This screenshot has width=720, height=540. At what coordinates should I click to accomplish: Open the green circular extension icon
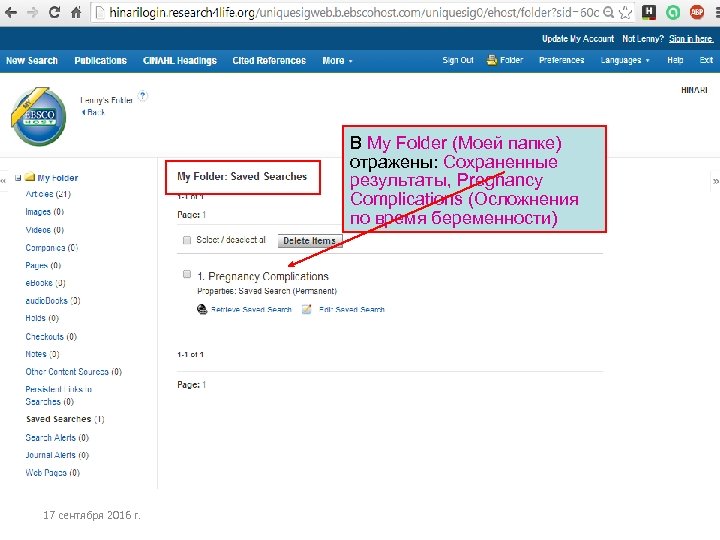(673, 12)
